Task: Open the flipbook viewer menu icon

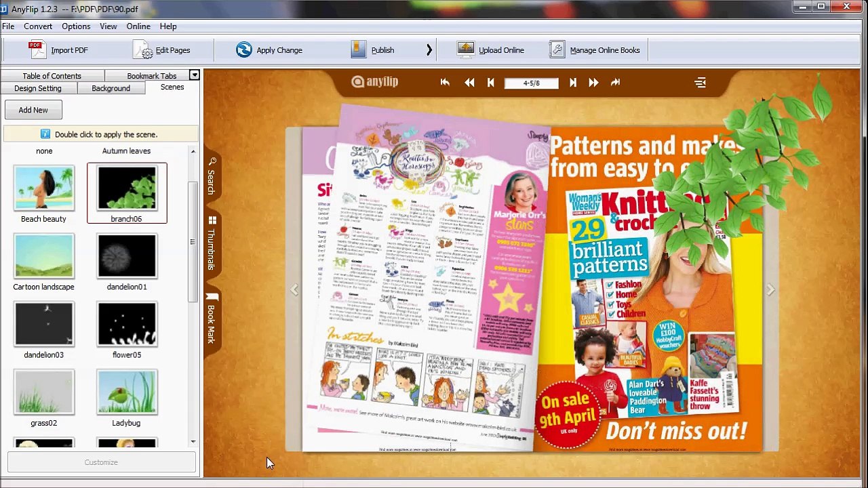Action: click(700, 83)
